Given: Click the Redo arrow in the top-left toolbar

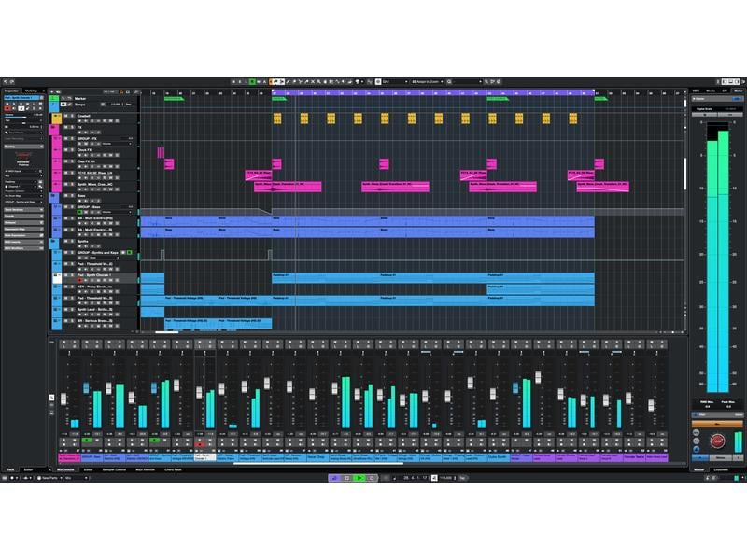Looking at the screenshot, I should click(x=12, y=82).
